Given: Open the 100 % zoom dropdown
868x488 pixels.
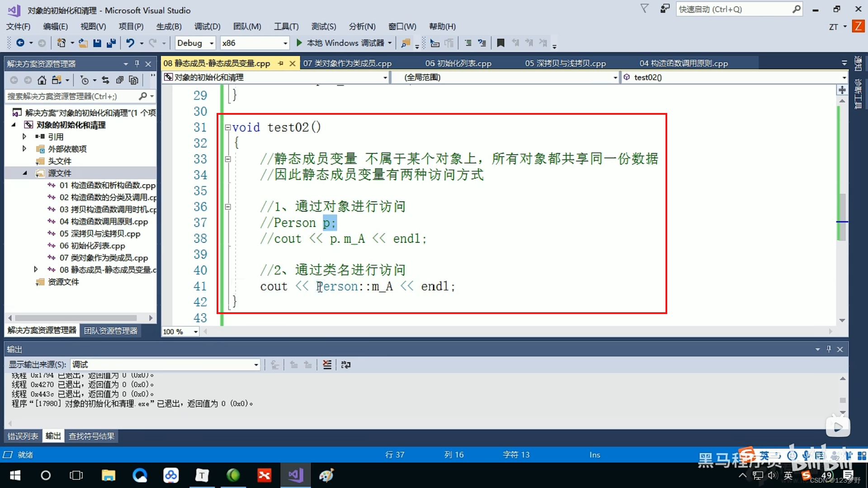Looking at the screenshot, I should pos(180,332).
